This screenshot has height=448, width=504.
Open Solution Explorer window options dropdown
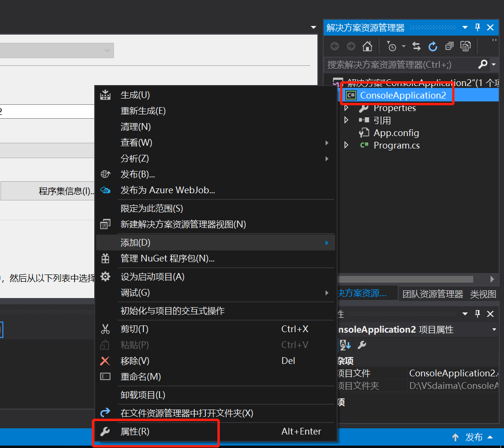pyautogui.click(x=465, y=27)
